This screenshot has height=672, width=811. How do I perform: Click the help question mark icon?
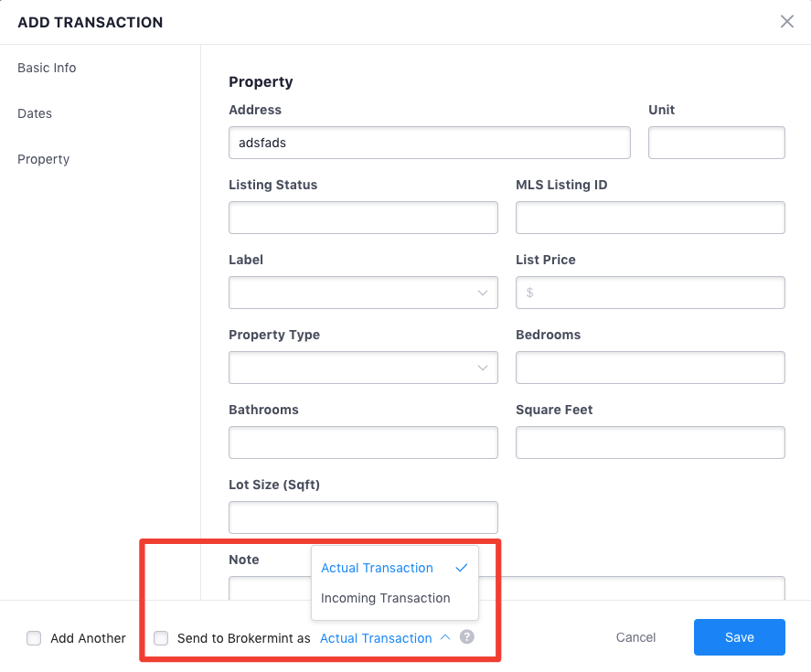click(467, 637)
